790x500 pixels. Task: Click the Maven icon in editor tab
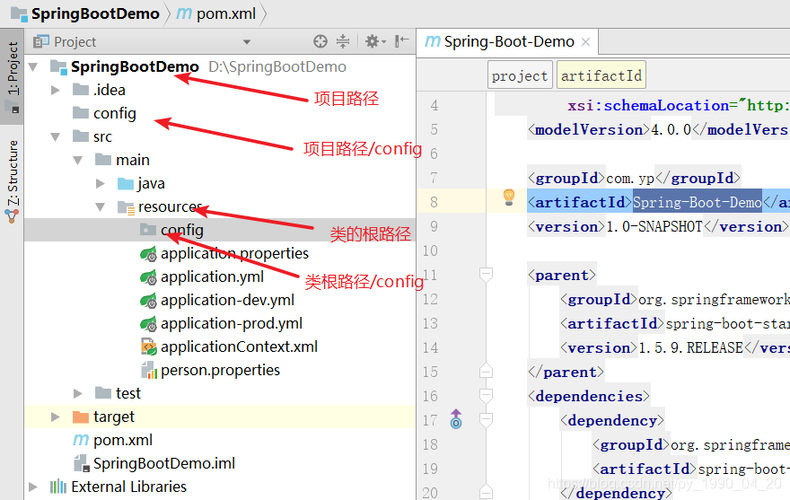(x=433, y=41)
